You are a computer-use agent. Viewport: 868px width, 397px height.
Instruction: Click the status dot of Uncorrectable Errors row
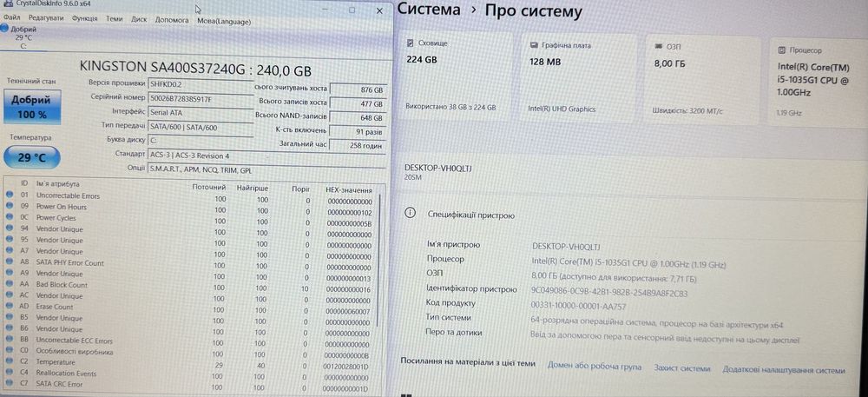[x=10, y=195]
